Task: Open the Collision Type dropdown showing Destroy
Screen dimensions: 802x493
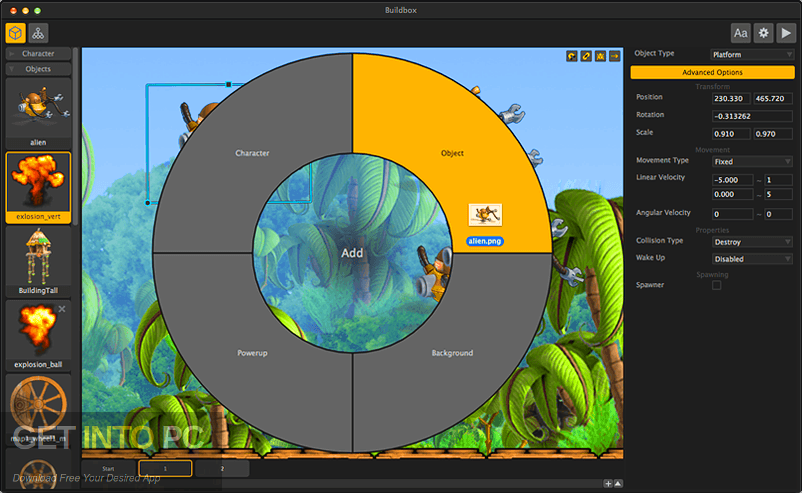Action: coord(752,242)
